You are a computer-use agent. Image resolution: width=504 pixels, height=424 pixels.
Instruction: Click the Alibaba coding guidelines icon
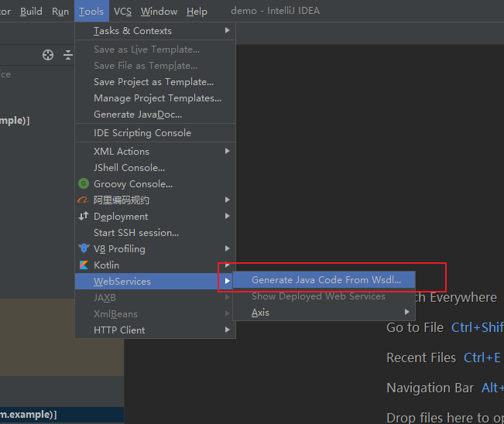[83, 200]
